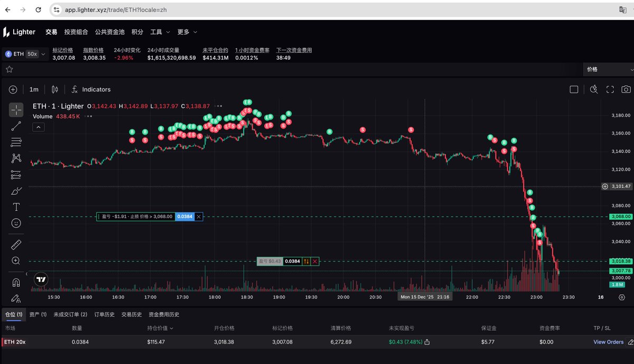This screenshot has height=364, width=634.
Task: Open the chart layout select square icon
Action: click(574, 89)
